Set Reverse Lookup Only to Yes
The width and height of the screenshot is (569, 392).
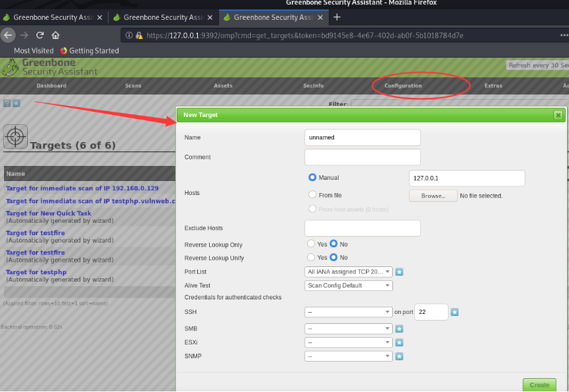click(x=310, y=244)
